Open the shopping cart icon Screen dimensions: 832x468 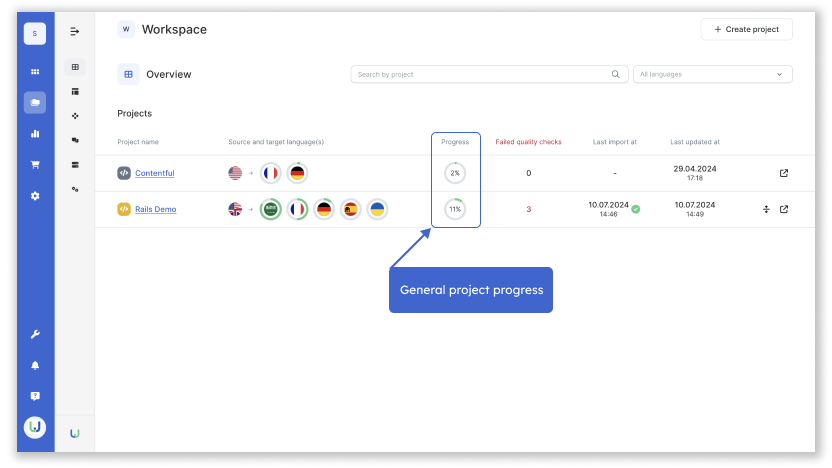point(35,165)
